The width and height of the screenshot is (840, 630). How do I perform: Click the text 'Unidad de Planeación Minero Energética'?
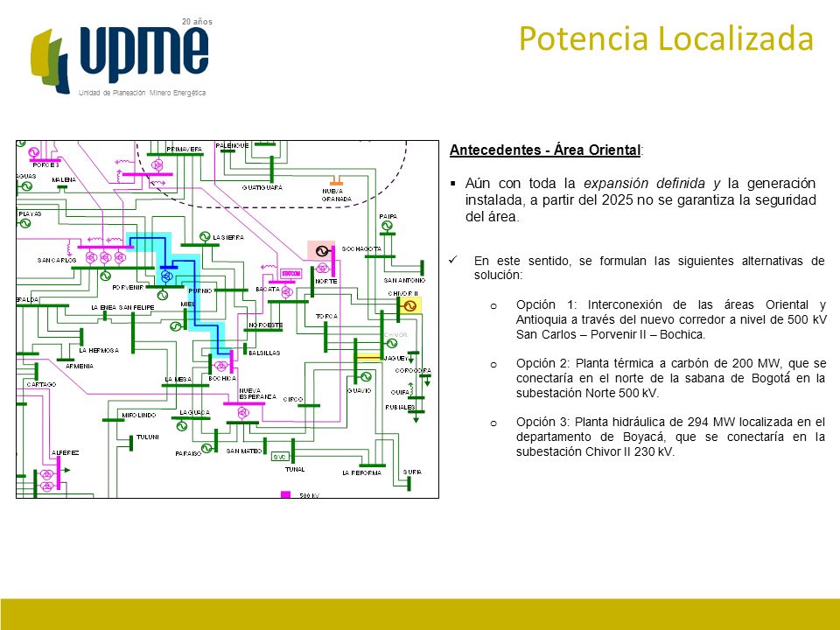142,93
